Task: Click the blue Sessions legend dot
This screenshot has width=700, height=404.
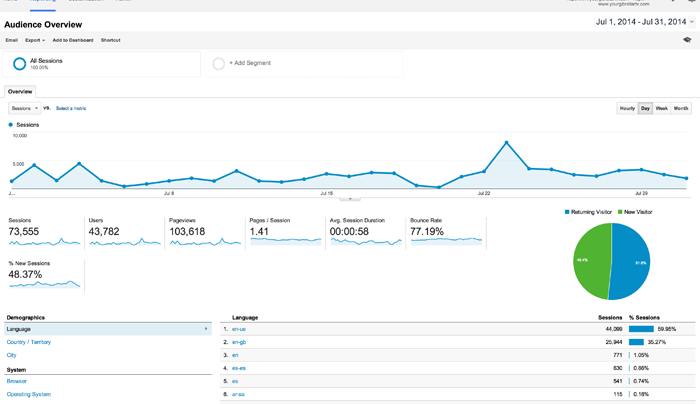Action: 11,125
